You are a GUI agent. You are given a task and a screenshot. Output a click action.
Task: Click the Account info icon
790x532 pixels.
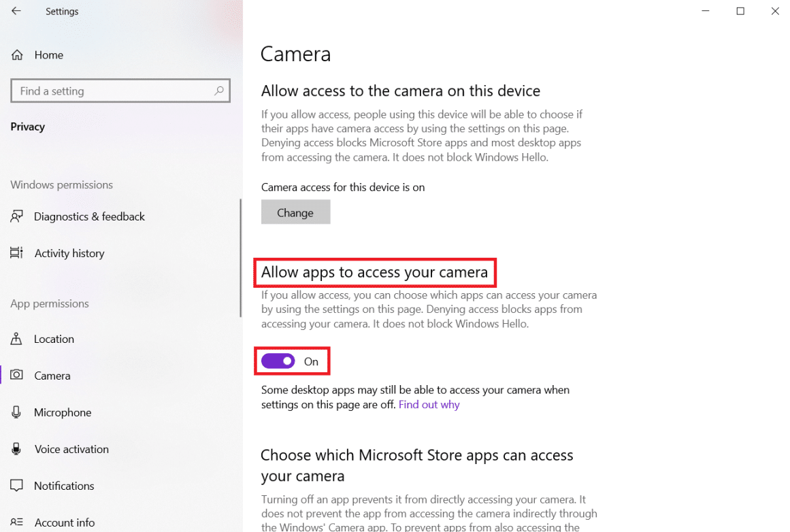16,522
